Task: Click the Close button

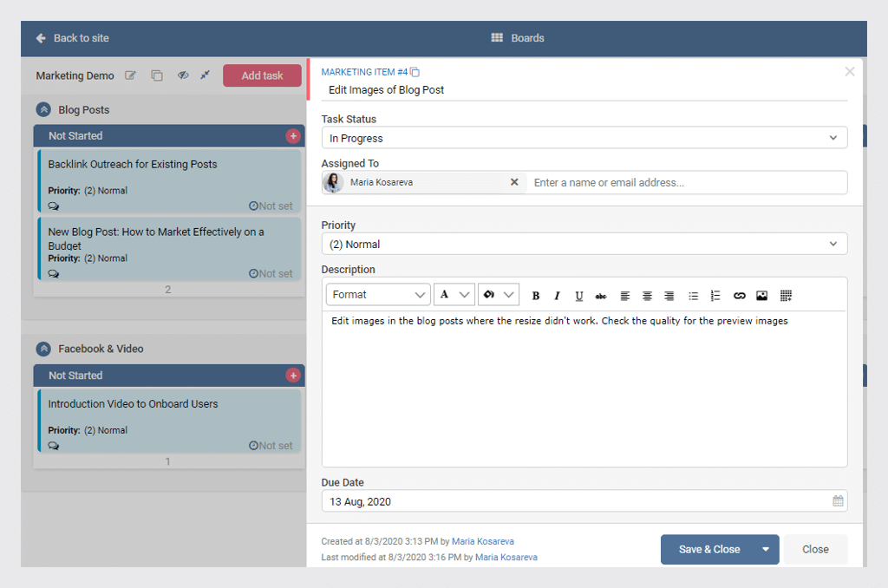Action: 815,550
